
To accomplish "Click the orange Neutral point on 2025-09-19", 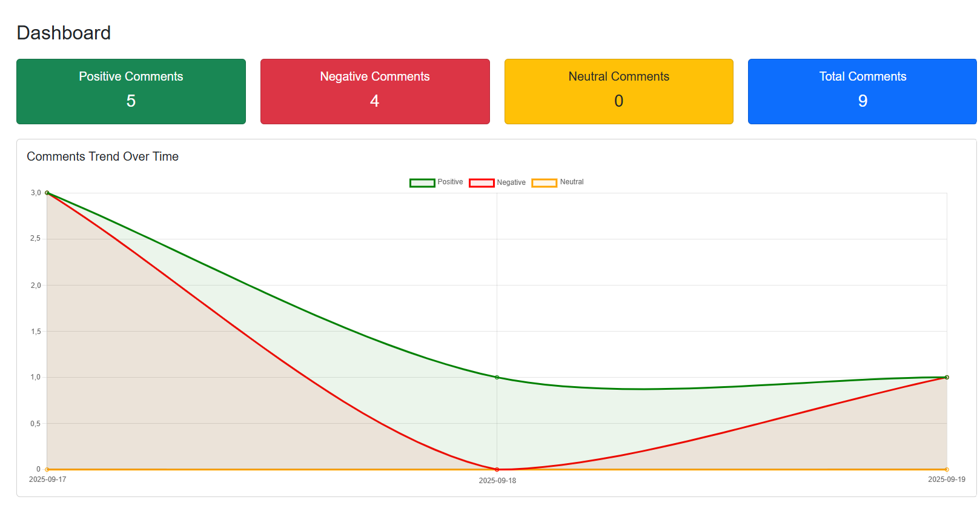I will pos(947,469).
